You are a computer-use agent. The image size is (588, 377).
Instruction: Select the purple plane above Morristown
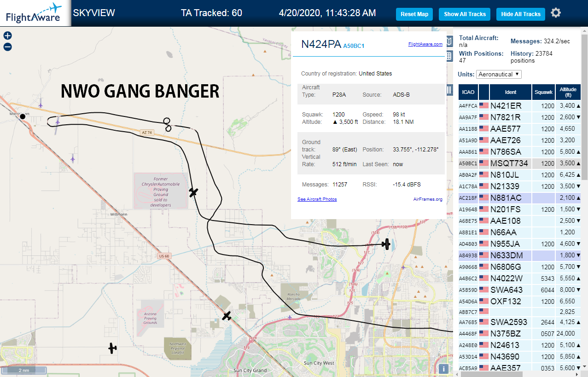pyautogui.click(x=41, y=105)
